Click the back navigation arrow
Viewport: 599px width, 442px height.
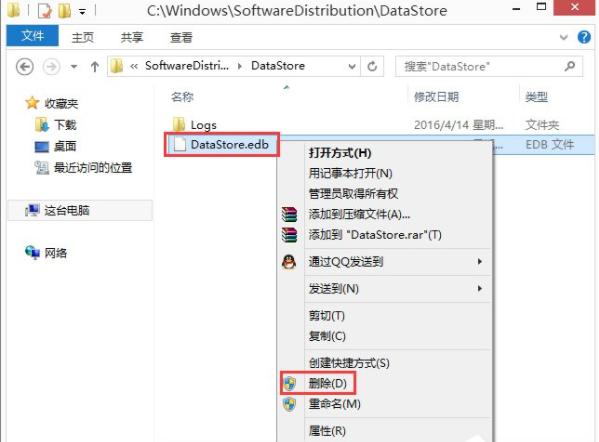(25, 67)
